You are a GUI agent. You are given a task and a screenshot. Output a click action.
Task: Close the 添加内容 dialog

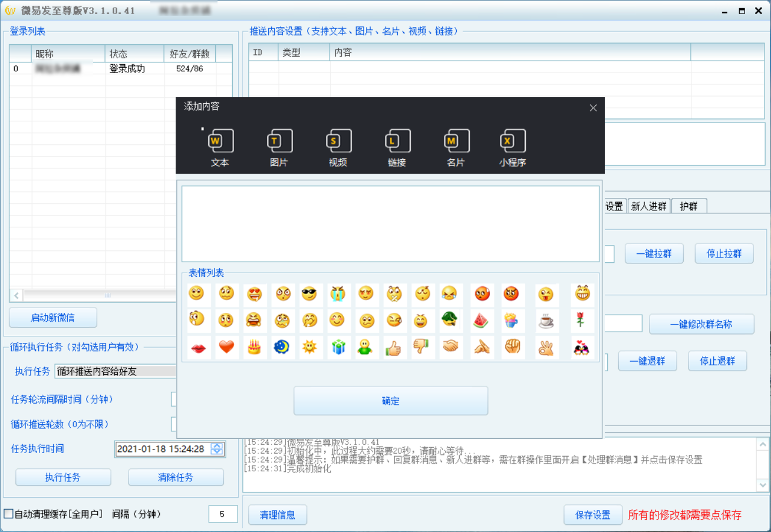pos(593,108)
